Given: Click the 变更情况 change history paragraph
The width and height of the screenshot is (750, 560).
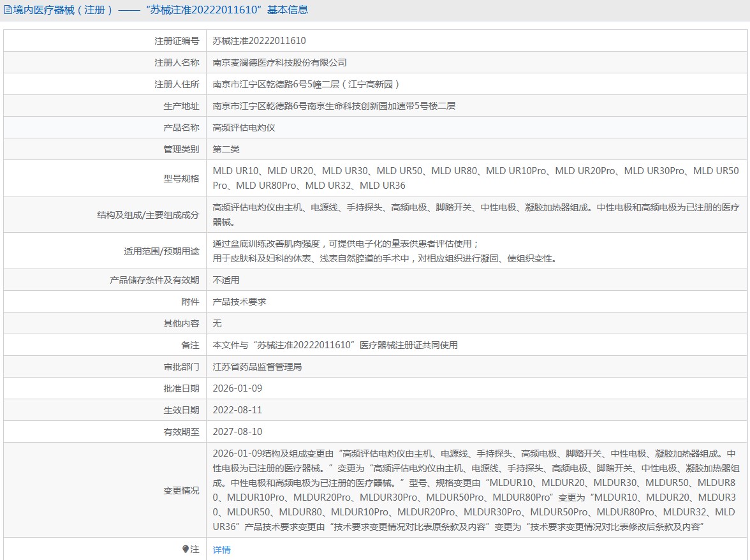Looking at the screenshot, I should click(x=475, y=490).
